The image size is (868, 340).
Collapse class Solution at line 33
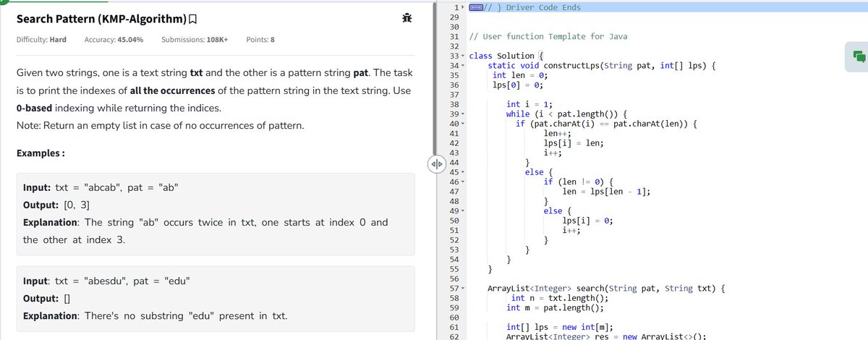pyautogui.click(x=462, y=56)
